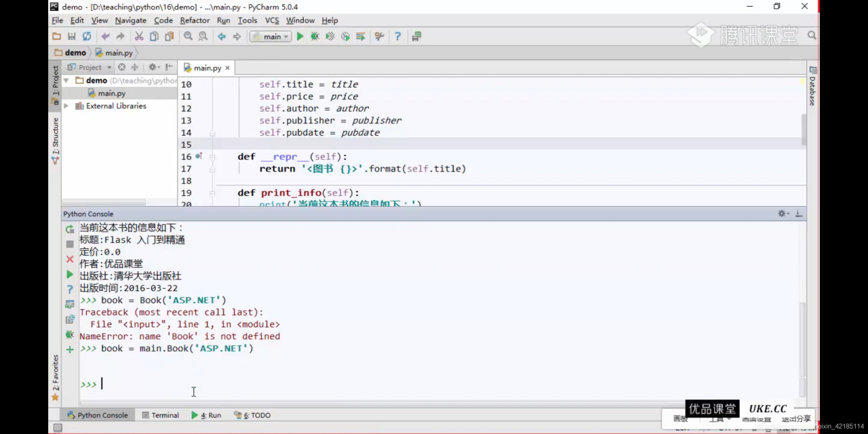Click the Find magnifier icon
This screenshot has width=868, height=434.
click(x=188, y=37)
